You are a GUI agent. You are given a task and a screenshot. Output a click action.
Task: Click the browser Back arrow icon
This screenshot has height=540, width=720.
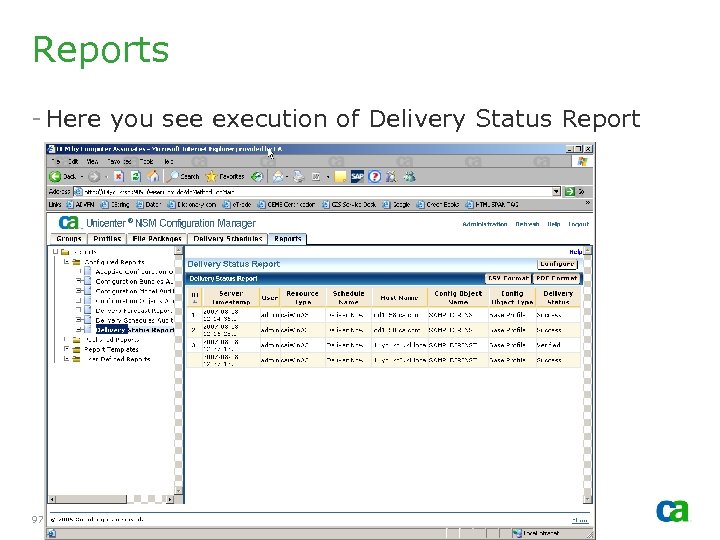[55, 176]
